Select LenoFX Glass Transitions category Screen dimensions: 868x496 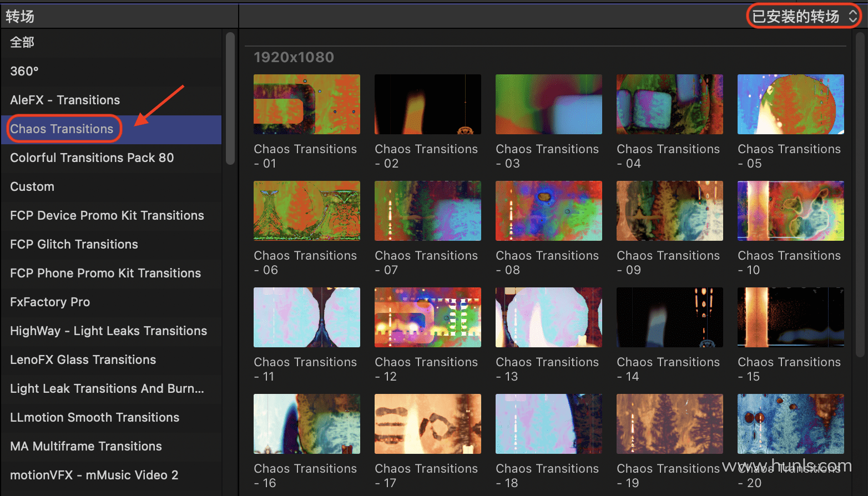pyautogui.click(x=83, y=360)
